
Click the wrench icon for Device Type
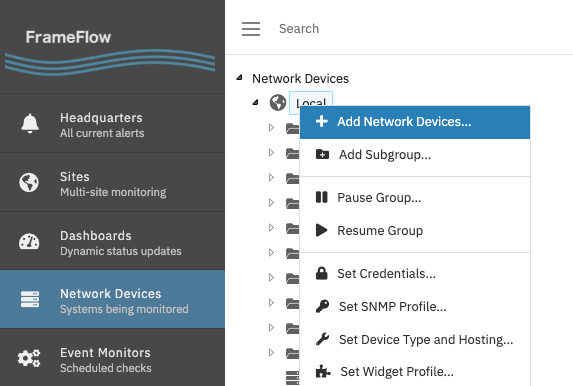click(x=322, y=339)
